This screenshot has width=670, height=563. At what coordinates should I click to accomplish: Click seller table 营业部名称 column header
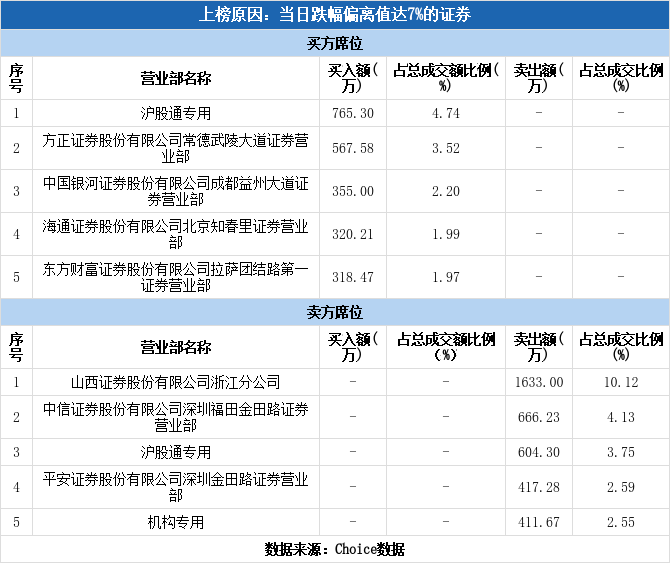(x=176, y=347)
